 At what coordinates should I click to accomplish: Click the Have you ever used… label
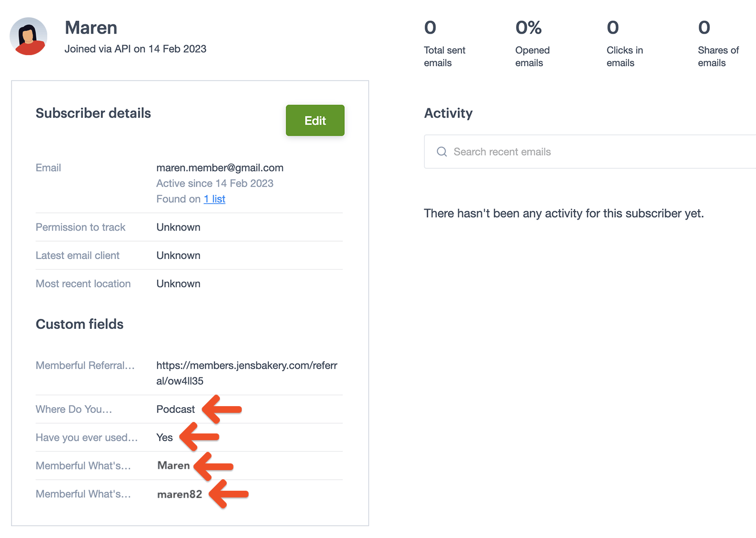[x=87, y=438]
